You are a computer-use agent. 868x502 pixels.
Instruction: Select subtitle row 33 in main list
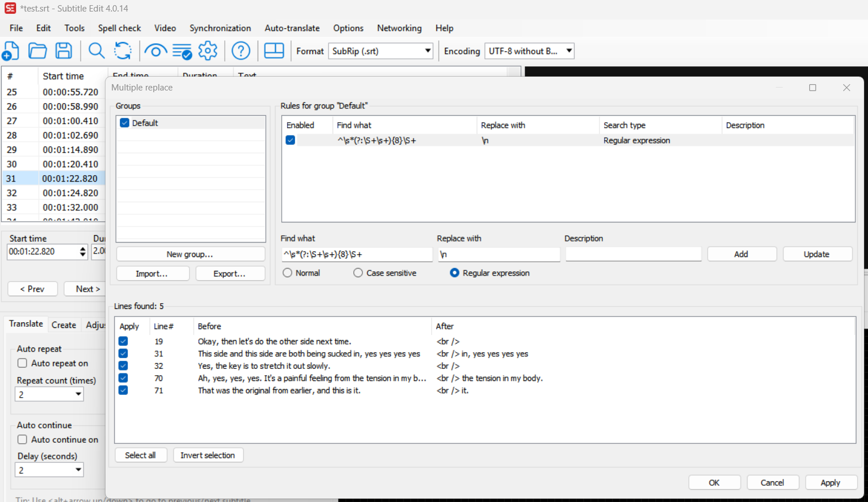pos(54,207)
